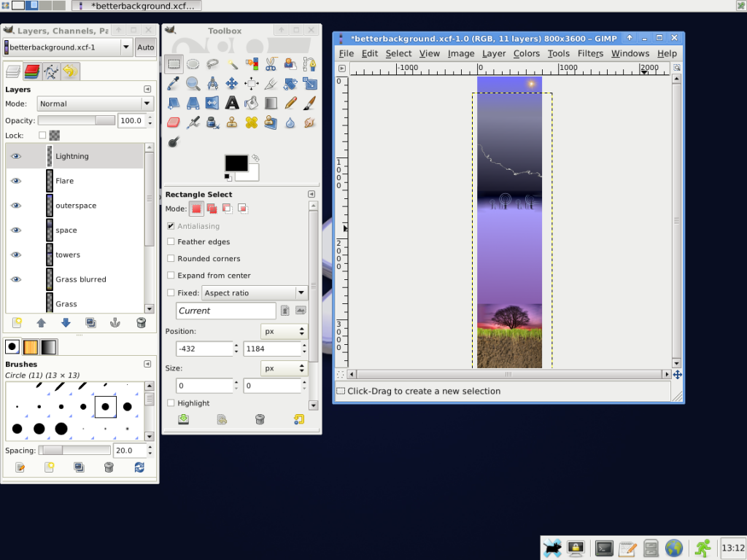Click the Auto button in Layers dialog
Image resolution: width=747 pixels, height=560 pixels.
point(145,47)
